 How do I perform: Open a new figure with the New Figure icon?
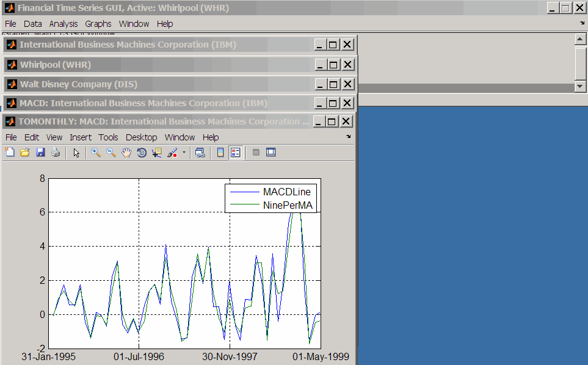coord(10,153)
